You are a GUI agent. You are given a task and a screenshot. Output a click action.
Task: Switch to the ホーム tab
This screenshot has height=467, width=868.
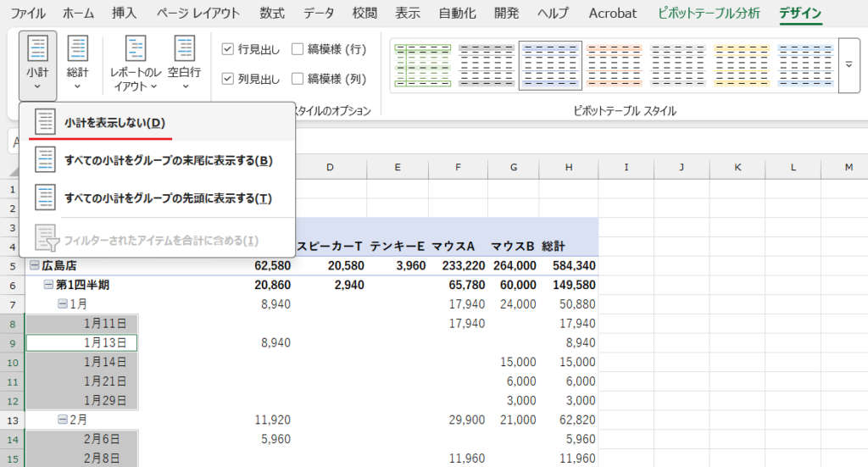[78, 14]
